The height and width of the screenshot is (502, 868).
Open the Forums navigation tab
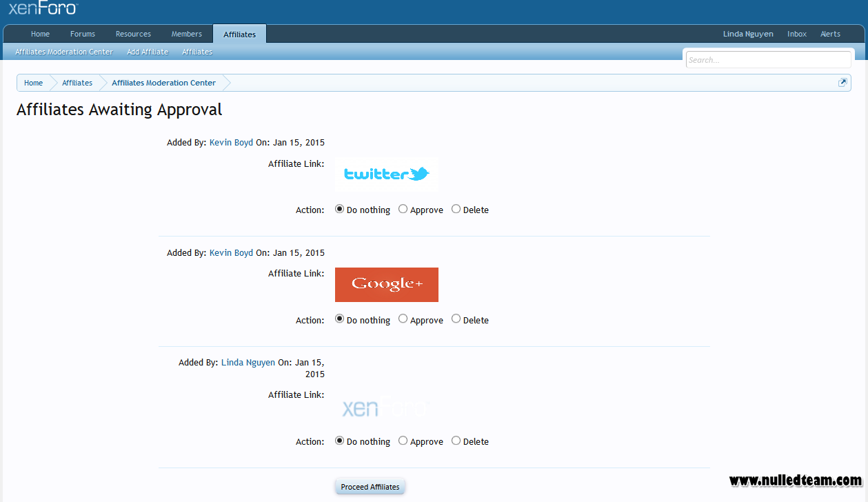click(83, 34)
